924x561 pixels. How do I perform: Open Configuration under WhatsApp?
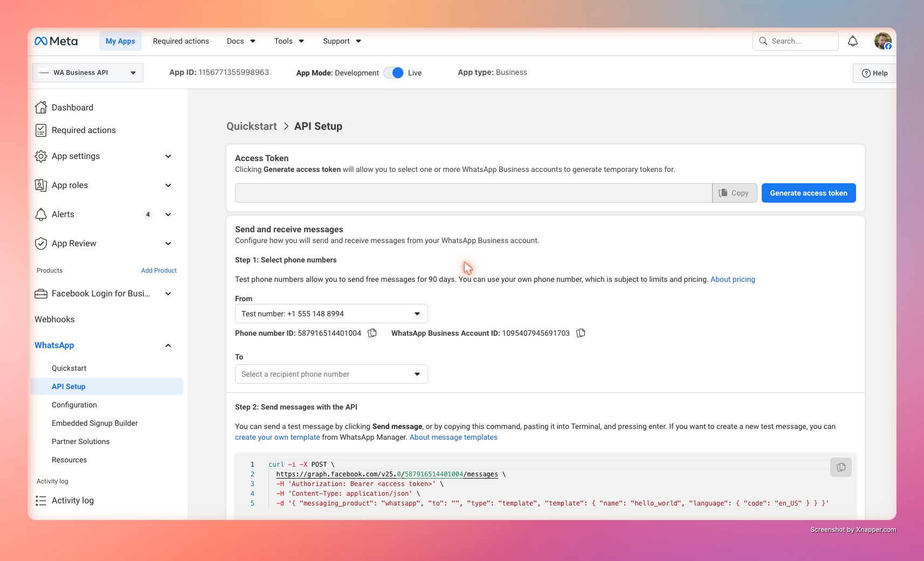coord(74,405)
